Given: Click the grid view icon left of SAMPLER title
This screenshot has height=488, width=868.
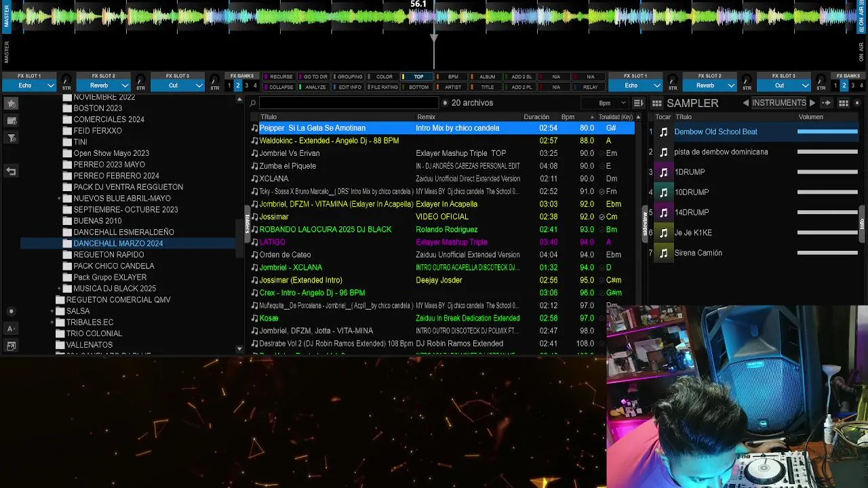Looking at the screenshot, I should [656, 103].
